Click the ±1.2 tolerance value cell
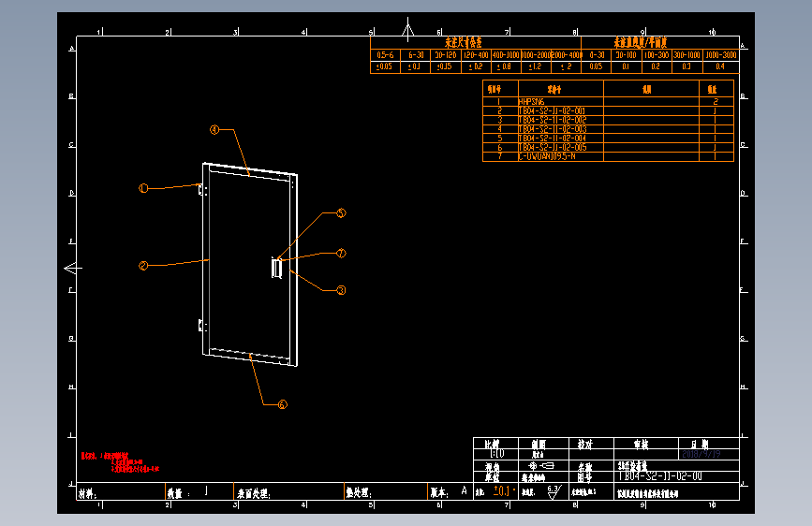 (535, 66)
